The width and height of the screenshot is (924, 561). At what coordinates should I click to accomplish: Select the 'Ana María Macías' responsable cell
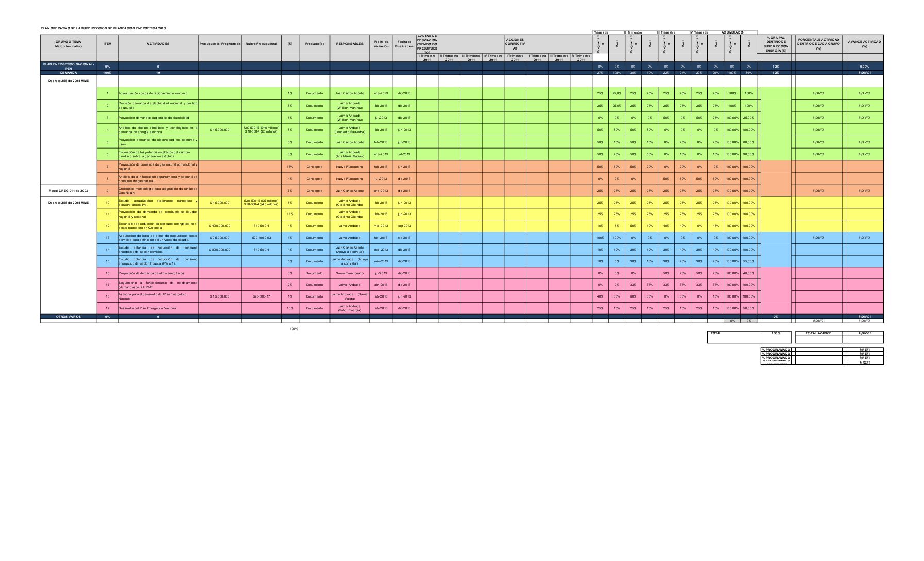[x=350, y=154]
